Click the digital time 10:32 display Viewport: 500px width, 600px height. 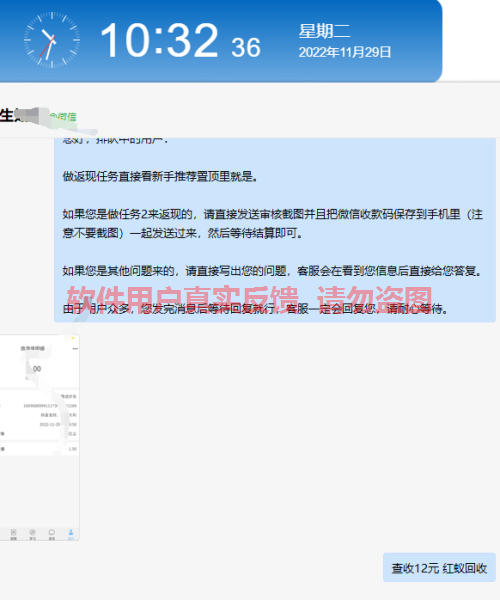[x=159, y=40]
